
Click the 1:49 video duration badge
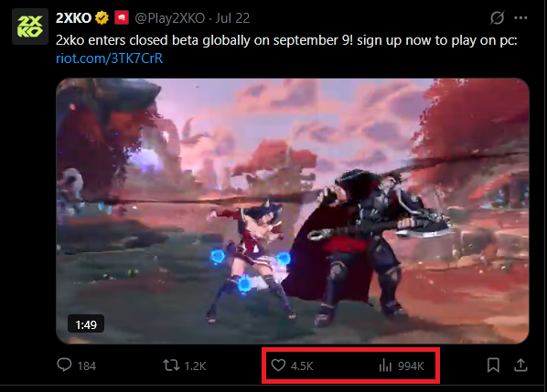[x=86, y=324]
